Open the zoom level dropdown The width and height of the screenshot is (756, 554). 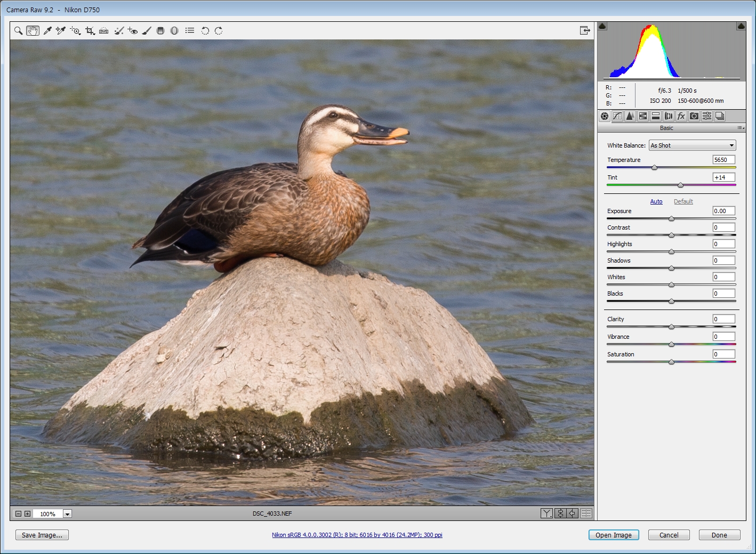(x=67, y=514)
